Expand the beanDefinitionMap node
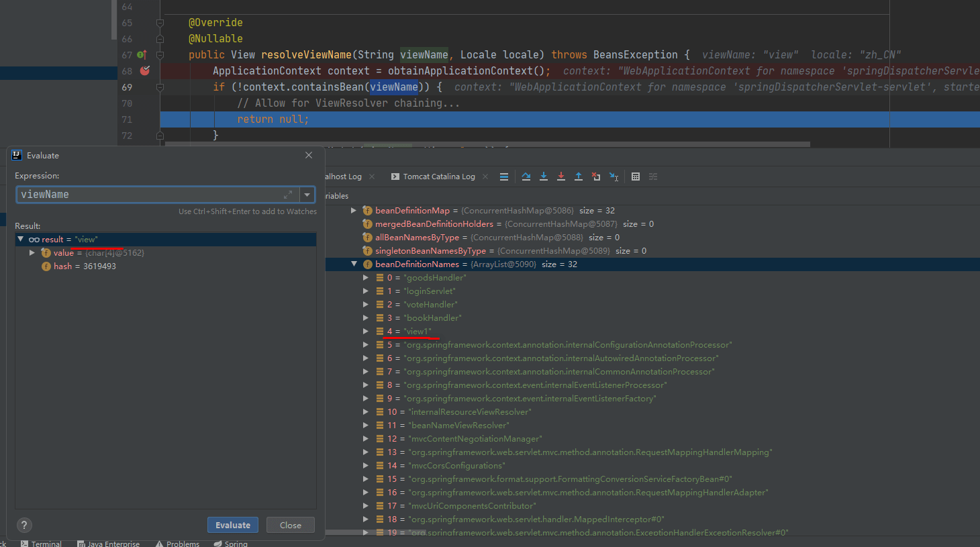 click(354, 211)
